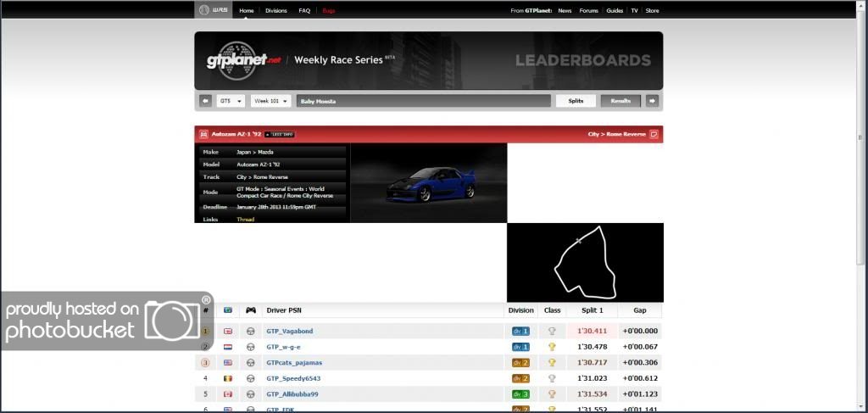
Task: Click the blue Autozam AZ-1 car image
Action: 430,183
